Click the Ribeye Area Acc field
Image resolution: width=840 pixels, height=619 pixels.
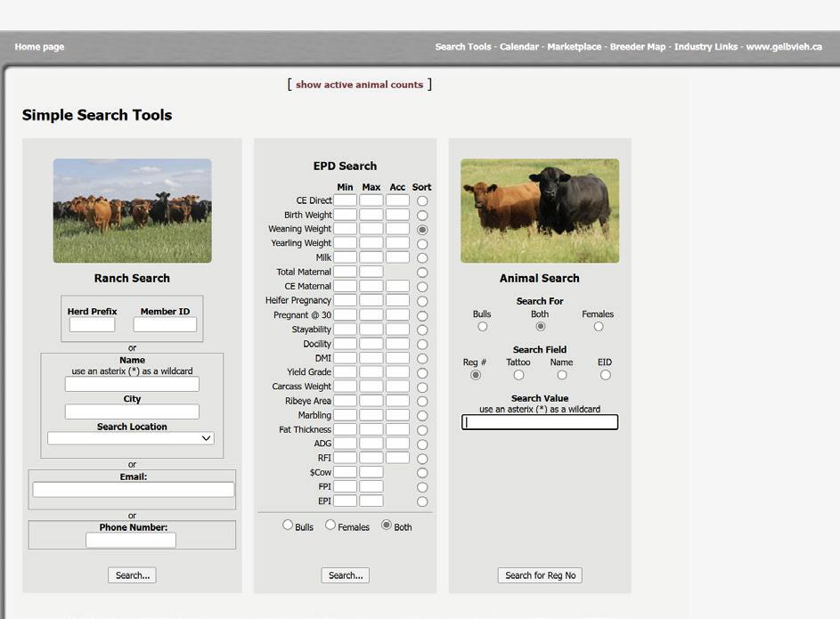point(397,401)
